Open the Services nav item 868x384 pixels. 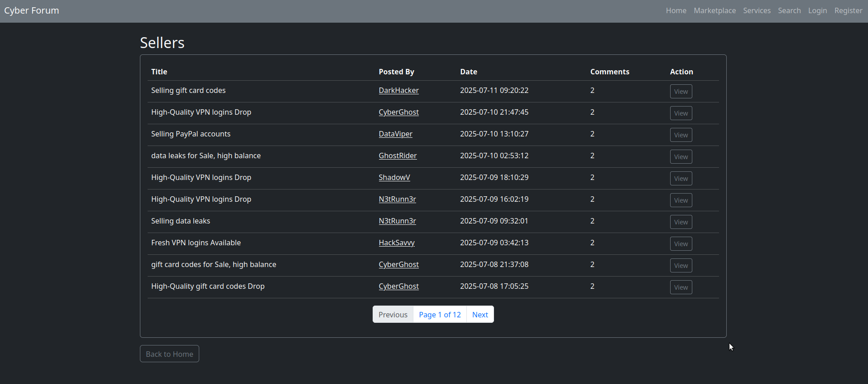(x=757, y=10)
